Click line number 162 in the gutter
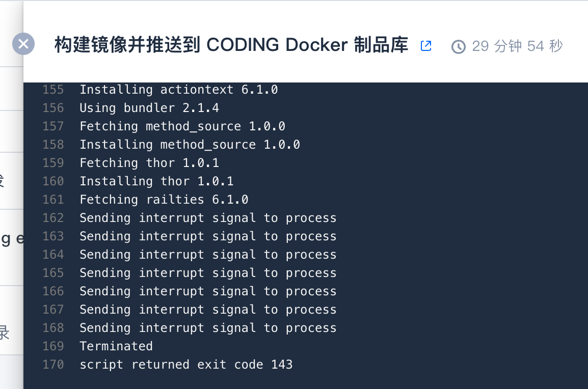 click(x=53, y=218)
